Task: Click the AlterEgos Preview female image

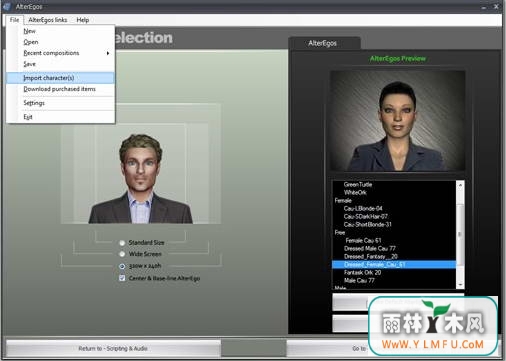Action: point(397,121)
